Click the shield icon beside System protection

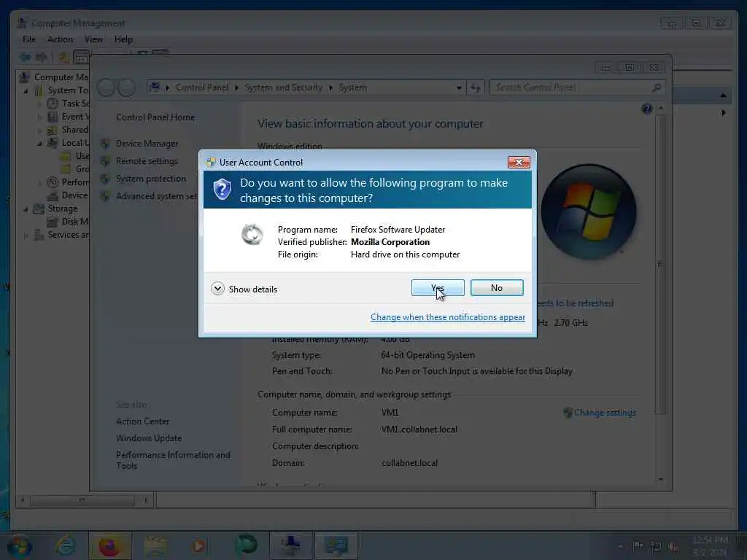(x=105, y=179)
